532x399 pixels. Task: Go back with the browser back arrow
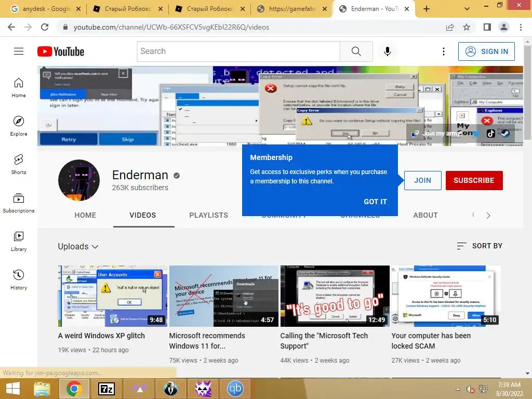11,27
